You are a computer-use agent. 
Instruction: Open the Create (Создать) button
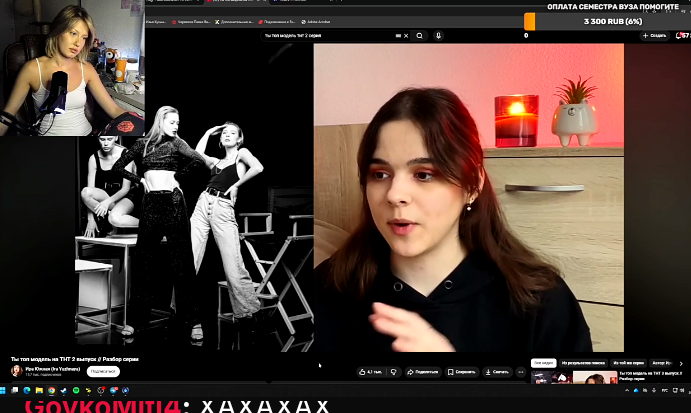tap(654, 36)
